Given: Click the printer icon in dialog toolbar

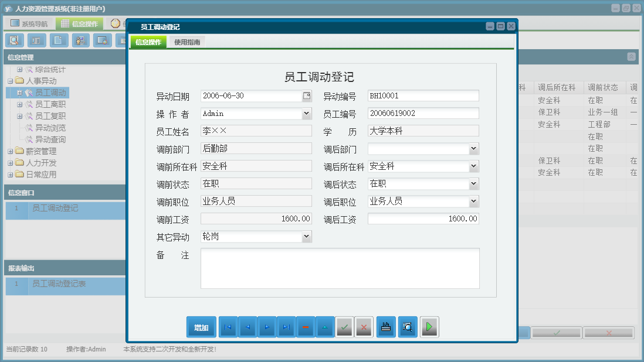Looking at the screenshot, I should pos(386,327).
